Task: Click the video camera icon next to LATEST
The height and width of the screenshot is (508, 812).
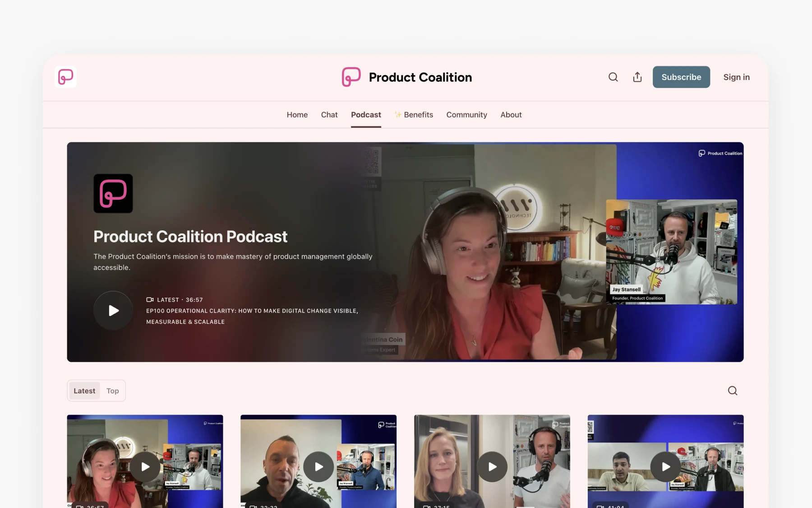Action: [150, 300]
